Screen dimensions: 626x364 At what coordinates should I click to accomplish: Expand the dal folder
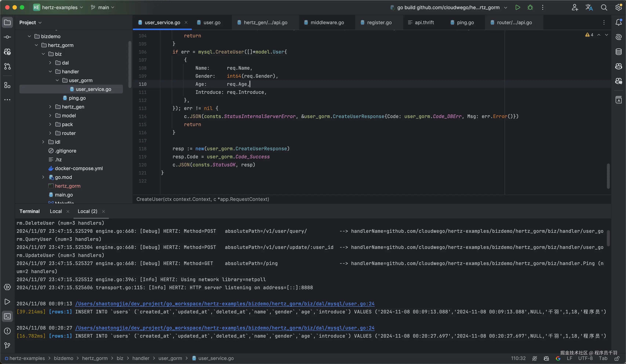pos(50,63)
